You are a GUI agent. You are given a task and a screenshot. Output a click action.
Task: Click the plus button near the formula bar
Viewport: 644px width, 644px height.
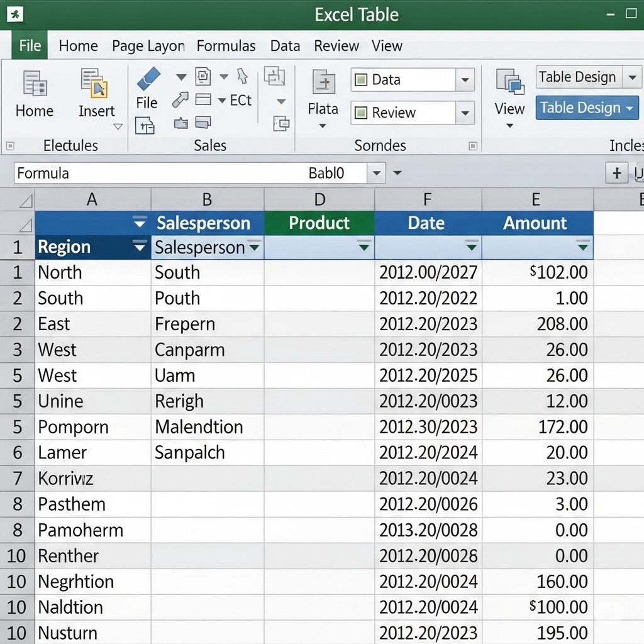click(617, 174)
